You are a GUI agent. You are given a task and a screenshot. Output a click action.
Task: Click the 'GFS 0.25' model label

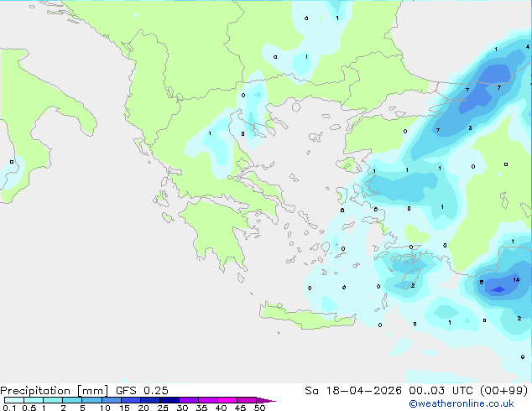tap(142, 391)
